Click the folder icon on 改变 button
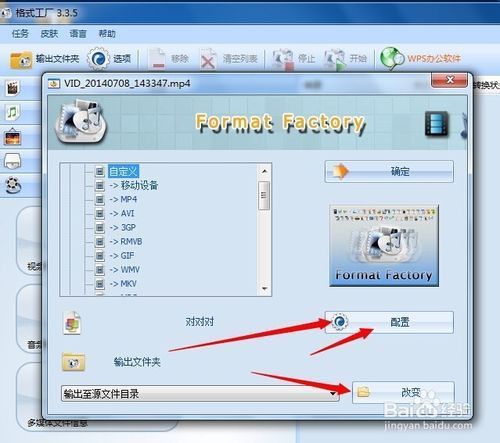 click(x=363, y=392)
